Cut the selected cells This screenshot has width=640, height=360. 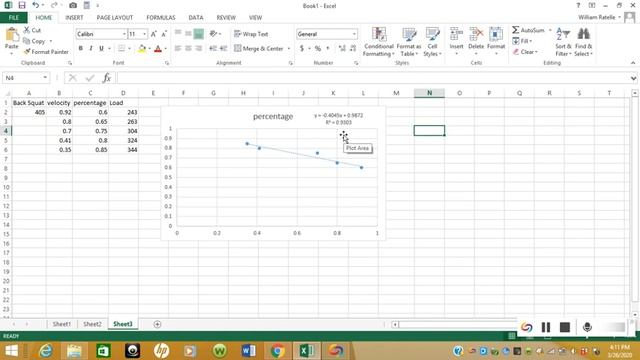pos(32,30)
